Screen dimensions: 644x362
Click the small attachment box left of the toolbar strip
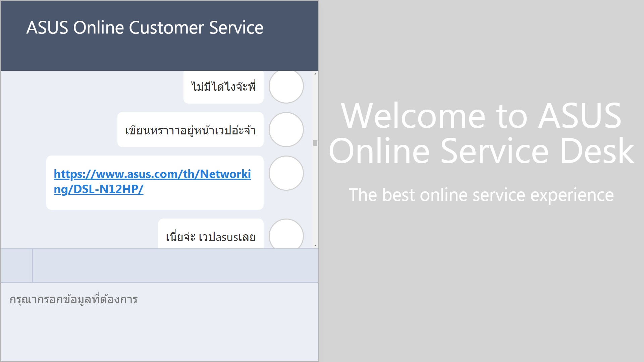click(16, 266)
